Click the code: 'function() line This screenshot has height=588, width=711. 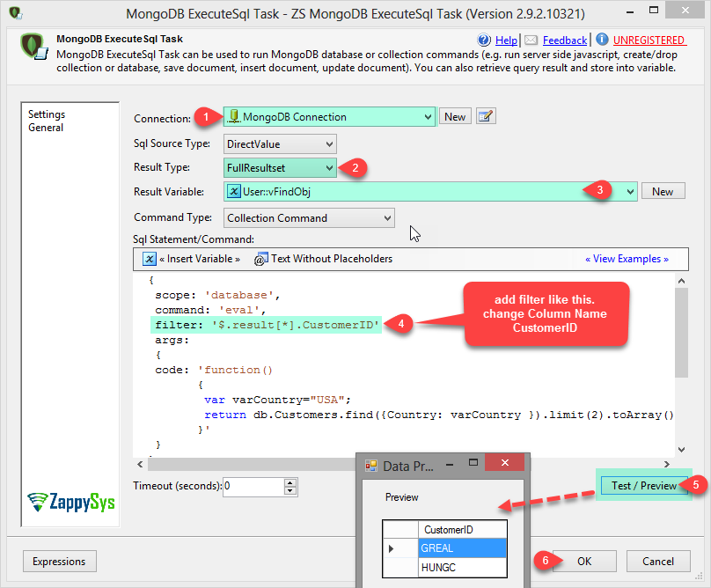coord(214,370)
